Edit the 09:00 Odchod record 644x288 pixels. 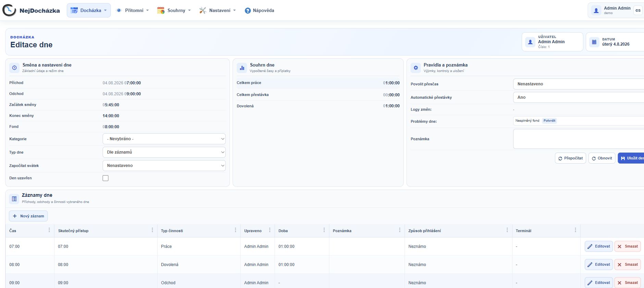599,283
